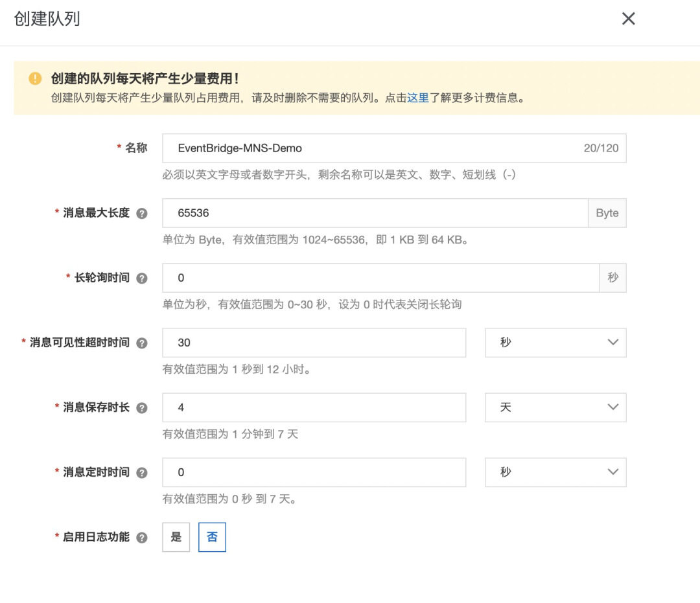Click the 消息最大长度 field showing 65536

[x=375, y=213]
